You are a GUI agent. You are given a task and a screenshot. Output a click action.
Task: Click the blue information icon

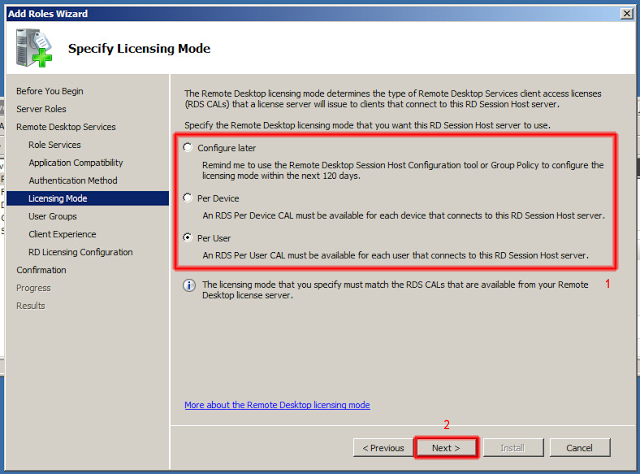point(189,285)
